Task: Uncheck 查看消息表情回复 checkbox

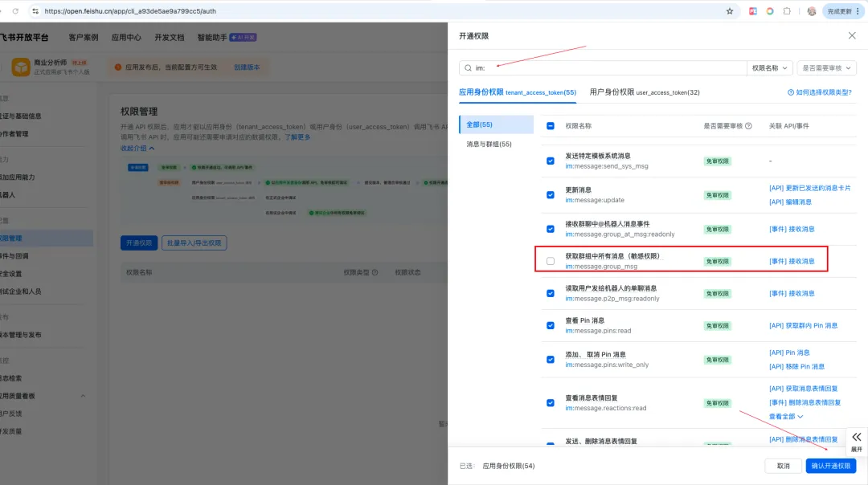Action: coord(551,402)
